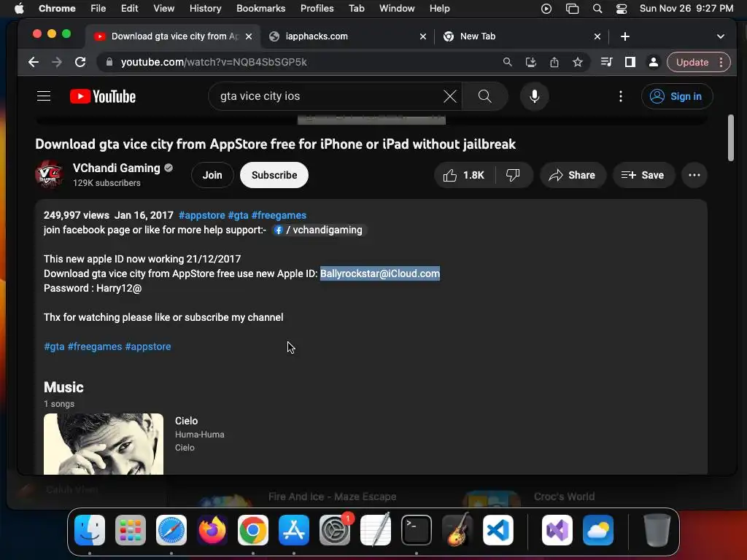Dislike this video
The height and width of the screenshot is (560, 747).
[x=514, y=175]
